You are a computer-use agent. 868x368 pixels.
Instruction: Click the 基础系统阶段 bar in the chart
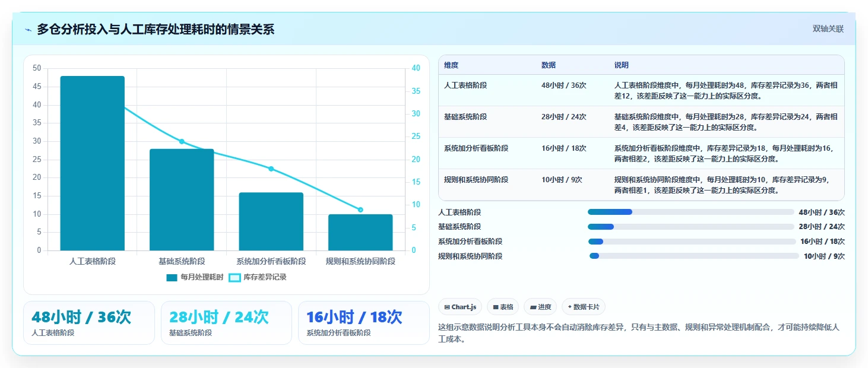click(182, 199)
